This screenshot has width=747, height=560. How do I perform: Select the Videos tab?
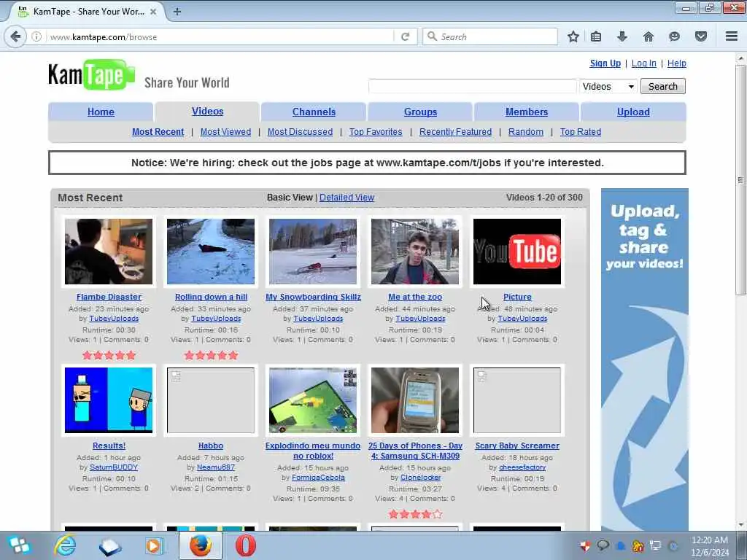tap(207, 112)
